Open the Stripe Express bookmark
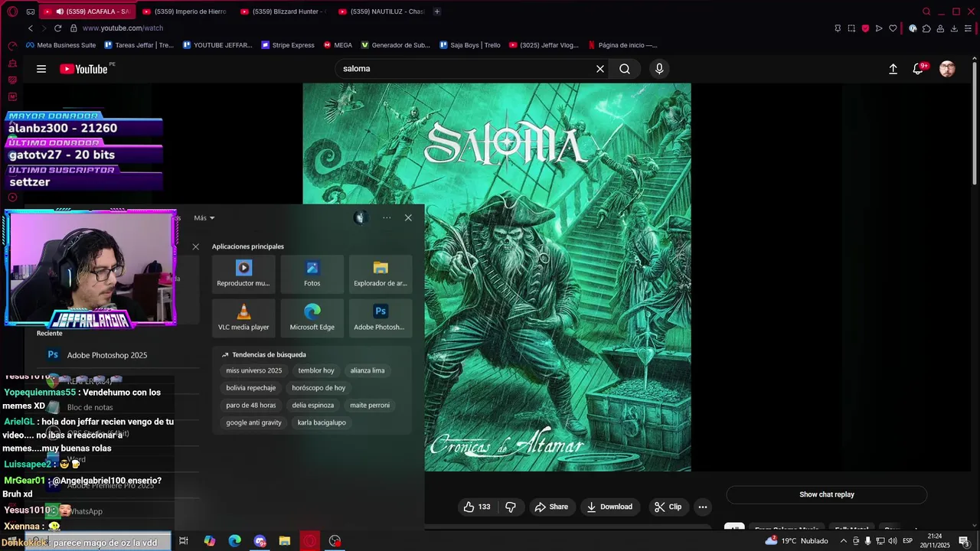 tap(288, 45)
